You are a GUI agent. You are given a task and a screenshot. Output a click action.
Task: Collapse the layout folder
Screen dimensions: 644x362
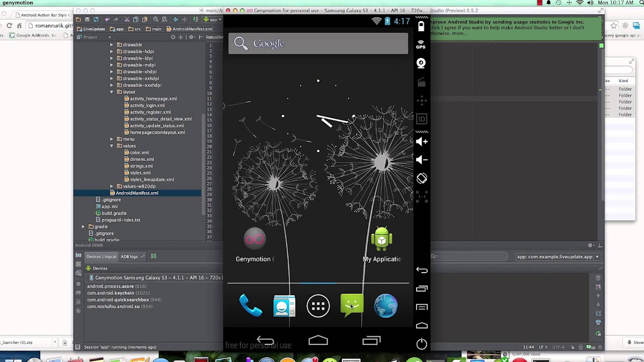pyautogui.click(x=112, y=92)
